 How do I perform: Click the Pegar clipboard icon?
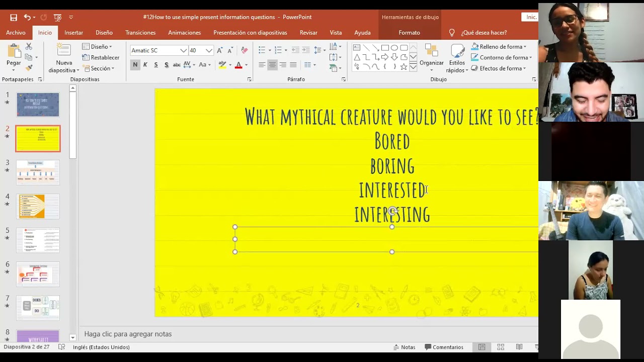pos(14,51)
